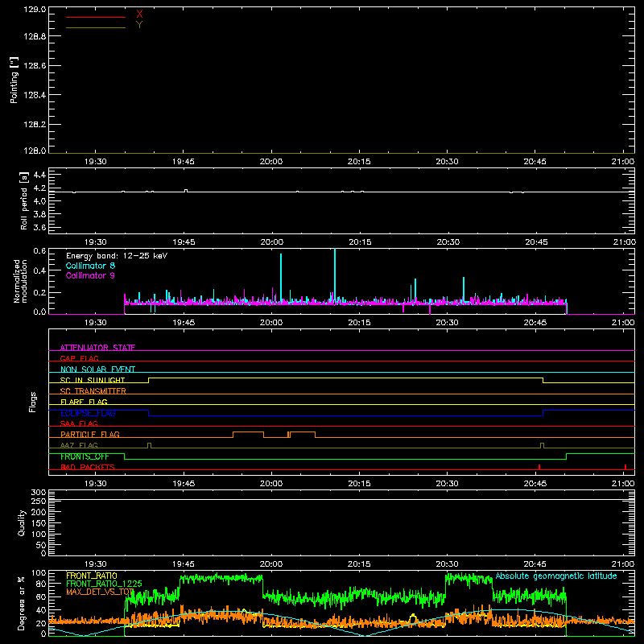Click the 3.6 tick on Roll period axis
The image size is (644, 644).
[x=39, y=227]
